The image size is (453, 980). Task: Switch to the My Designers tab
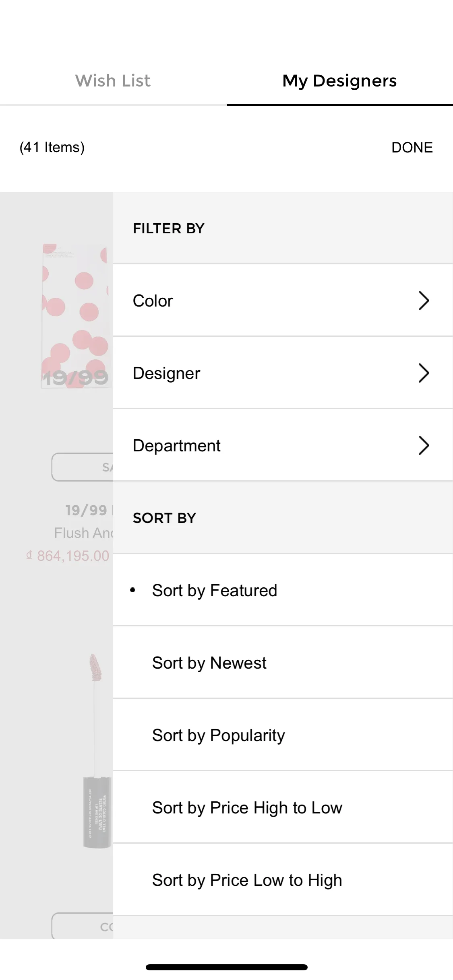click(339, 81)
